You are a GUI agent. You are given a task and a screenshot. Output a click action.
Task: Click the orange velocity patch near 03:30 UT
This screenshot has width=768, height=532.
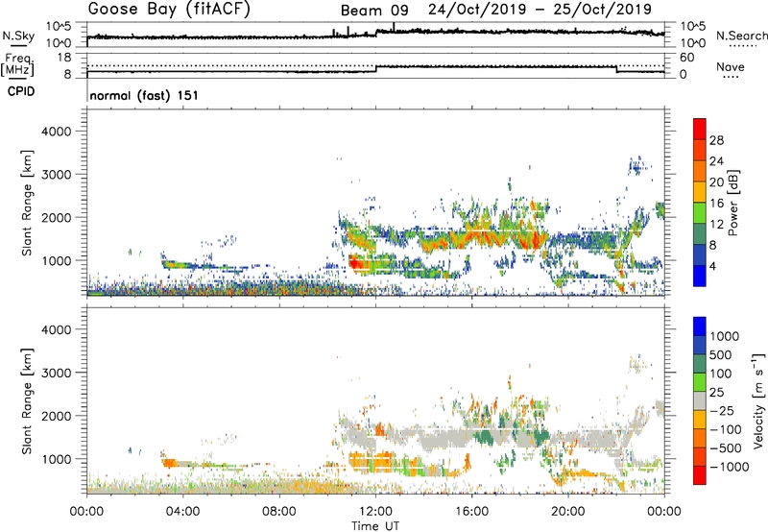pyautogui.click(x=170, y=463)
